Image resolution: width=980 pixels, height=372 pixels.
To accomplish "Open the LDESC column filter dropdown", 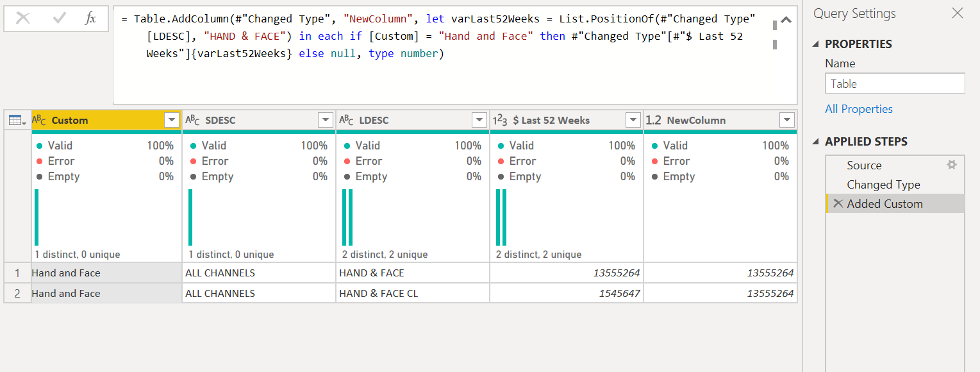I will coord(479,120).
